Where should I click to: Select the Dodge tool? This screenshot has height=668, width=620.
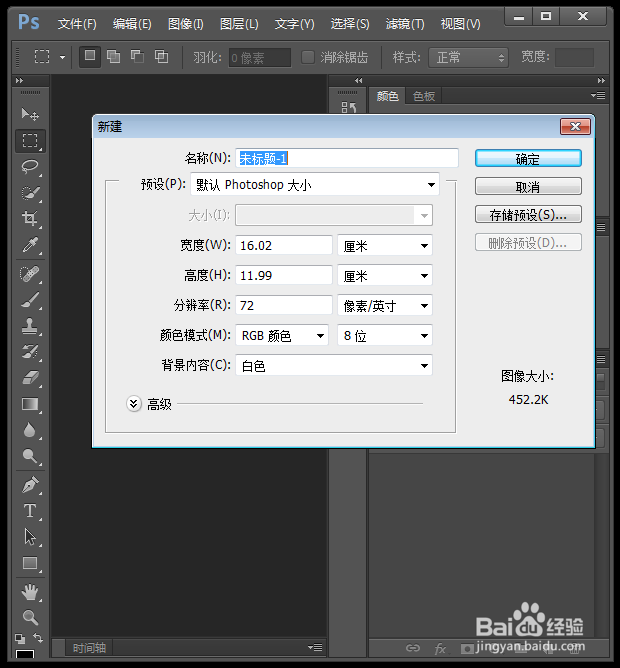pyautogui.click(x=30, y=456)
